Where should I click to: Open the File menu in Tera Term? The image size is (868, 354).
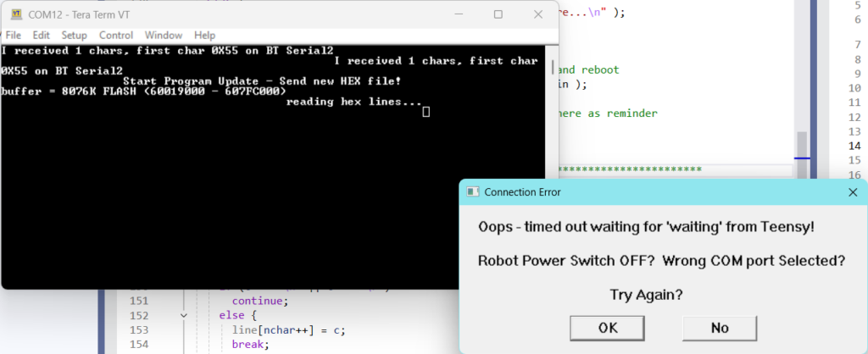click(14, 36)
